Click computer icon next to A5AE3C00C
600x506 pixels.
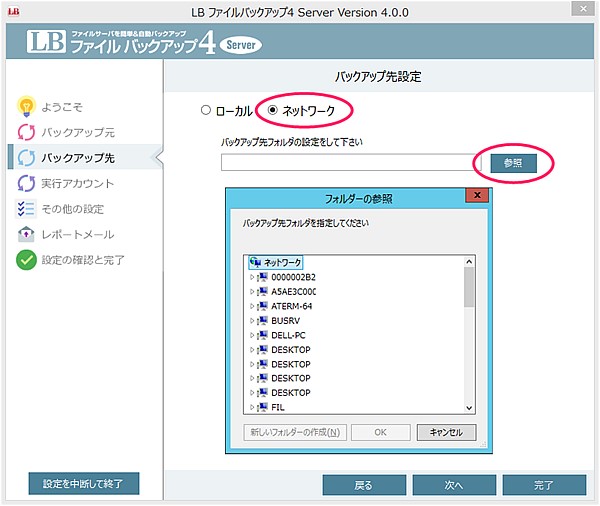point(262,291)
